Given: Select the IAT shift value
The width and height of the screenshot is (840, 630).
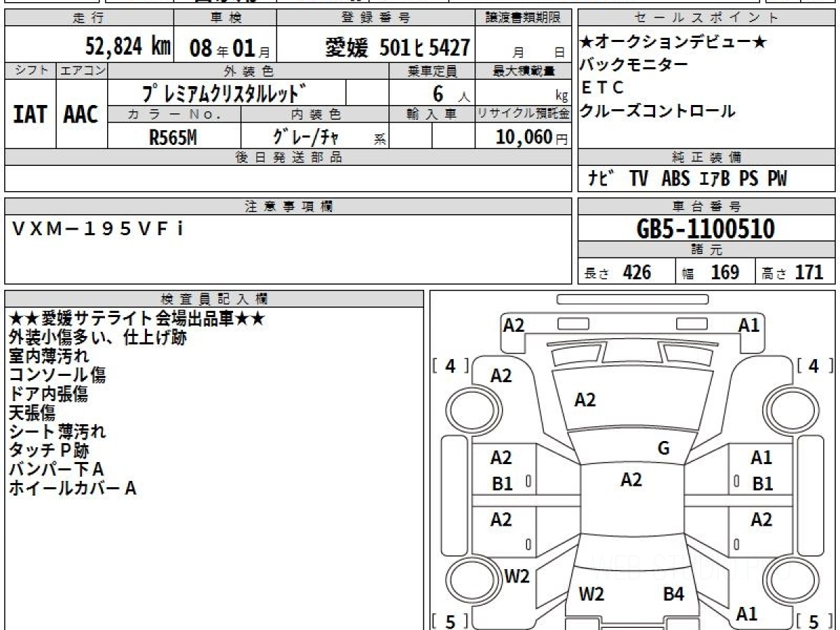Looking at the screenshot, I should [30, 115].
